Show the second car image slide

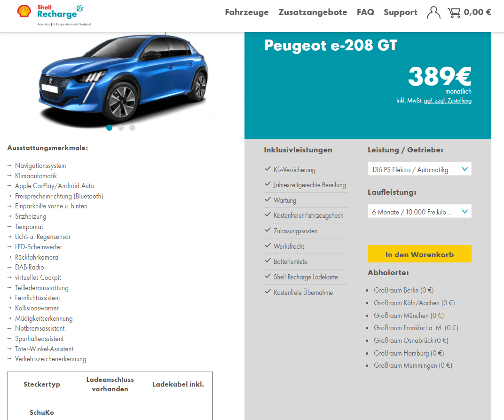tap(121, 127)
